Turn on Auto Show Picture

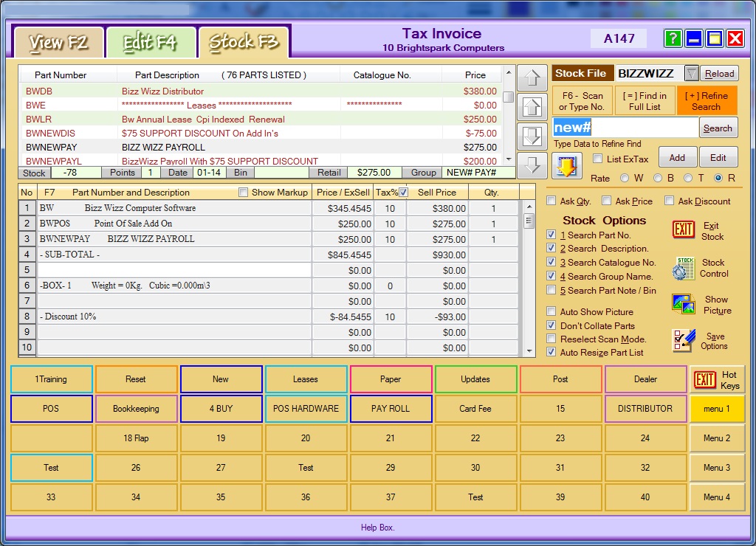pyautogui.click(x=551, y=311)
